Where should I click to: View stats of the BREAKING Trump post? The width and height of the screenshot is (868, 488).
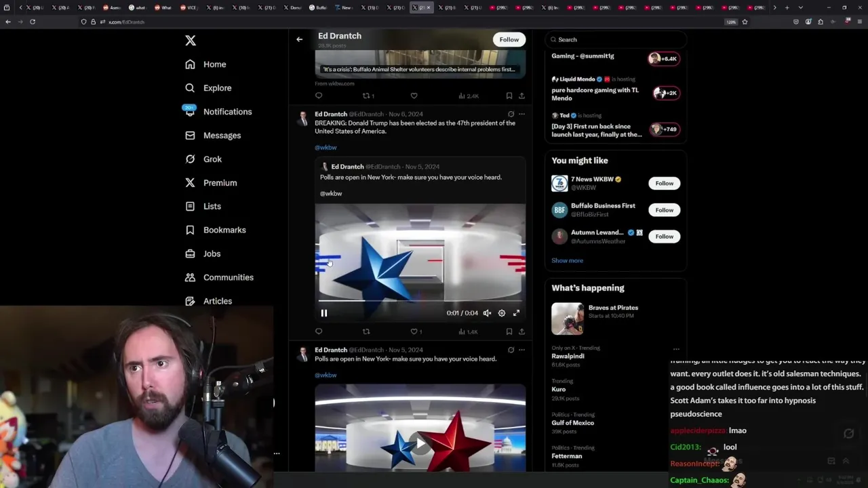click(x=468, y=331)
